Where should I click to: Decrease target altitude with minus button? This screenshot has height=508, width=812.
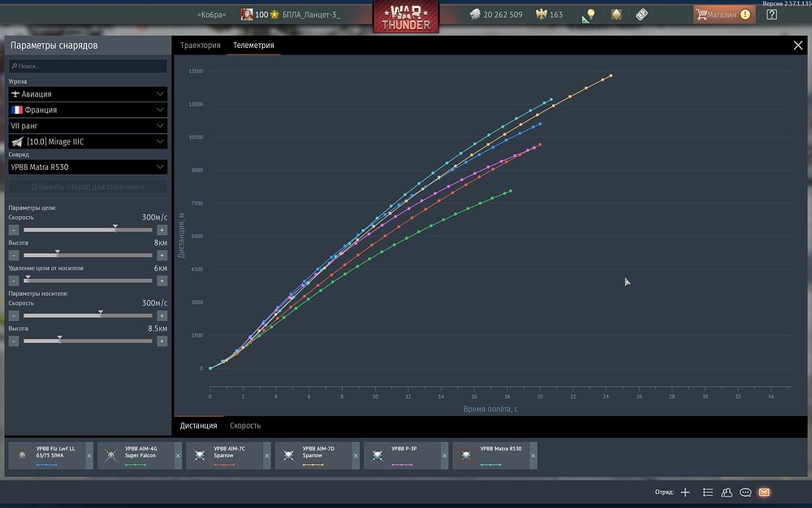[x=14, y=255]
